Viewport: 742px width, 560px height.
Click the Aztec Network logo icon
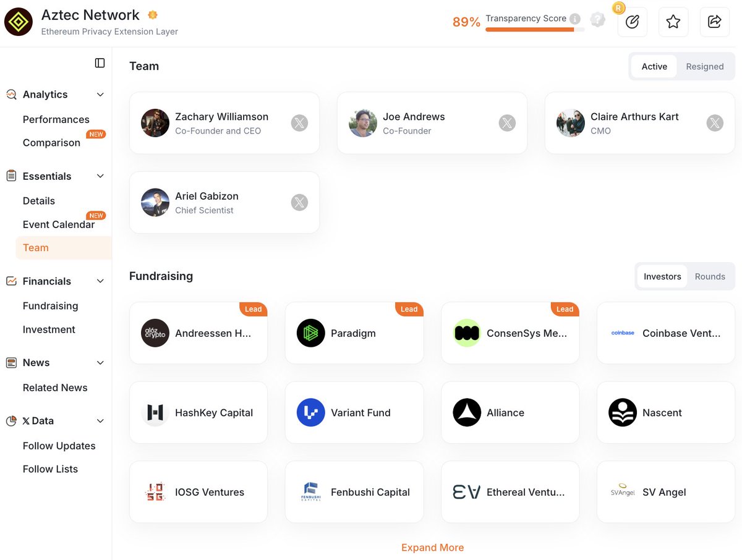[19, 22]
